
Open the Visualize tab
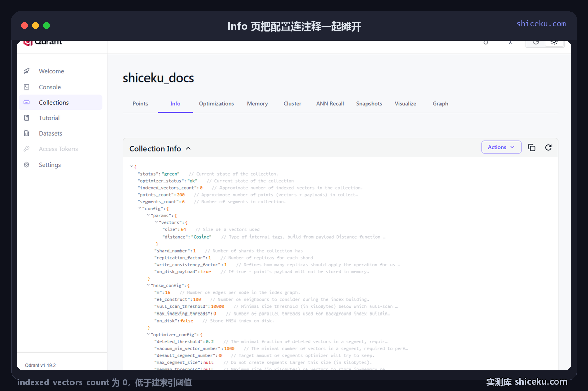click(405, 104)
